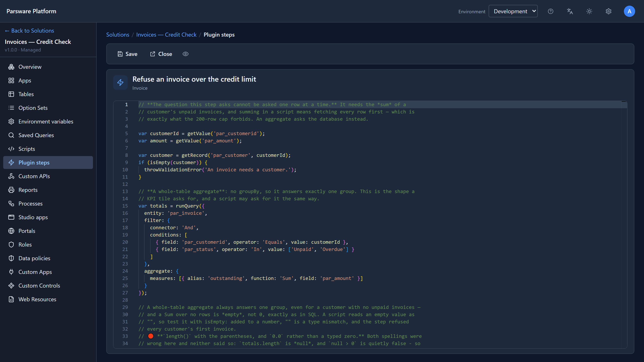Click the Reports printer icon
The image size is (644, 362).
point(11,190)
